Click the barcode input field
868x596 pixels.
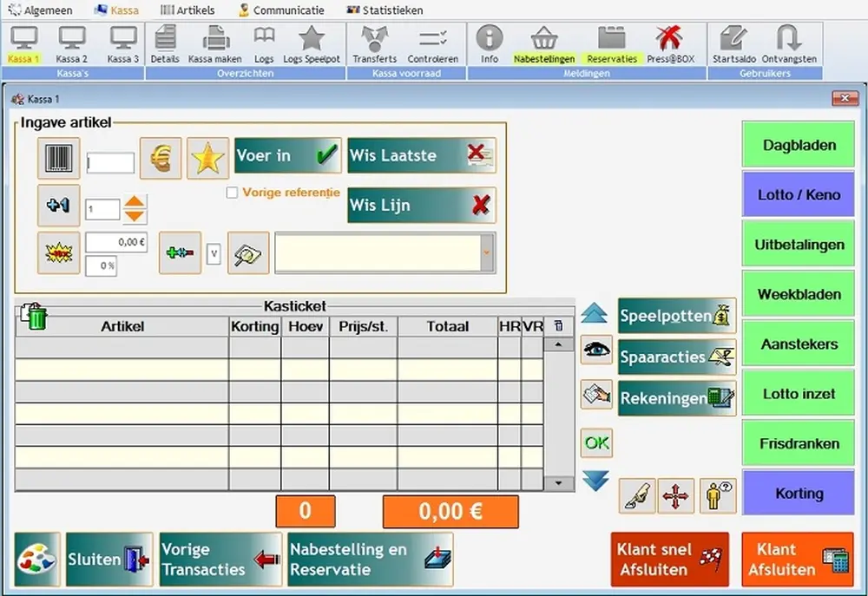click(110, 162)
